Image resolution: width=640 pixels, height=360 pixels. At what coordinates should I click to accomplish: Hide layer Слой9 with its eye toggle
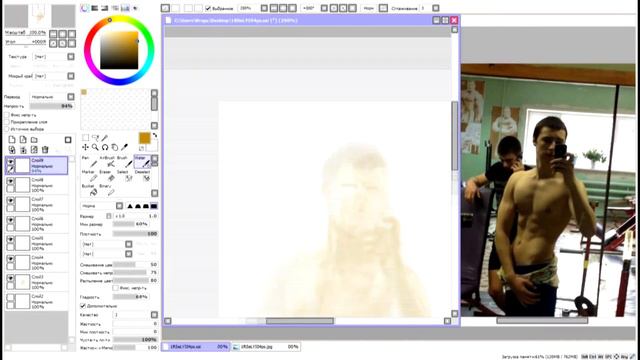pyautogui.click(x=11, y=162)
